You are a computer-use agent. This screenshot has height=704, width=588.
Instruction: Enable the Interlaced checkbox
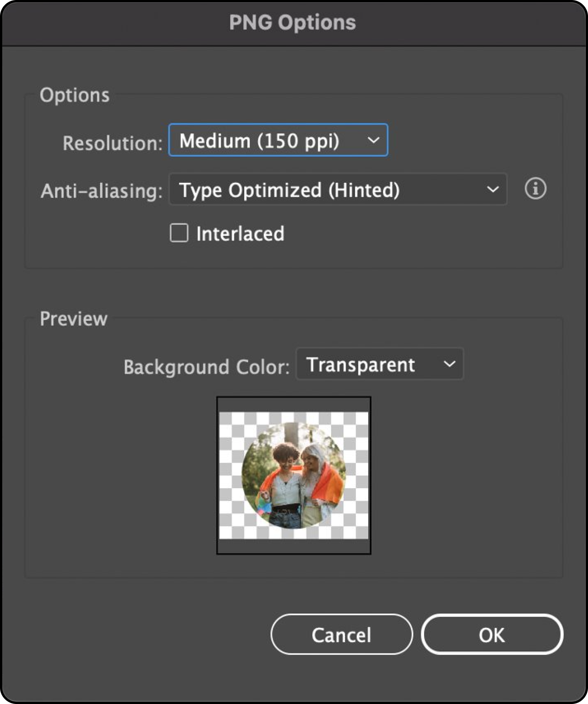[179, 233]
